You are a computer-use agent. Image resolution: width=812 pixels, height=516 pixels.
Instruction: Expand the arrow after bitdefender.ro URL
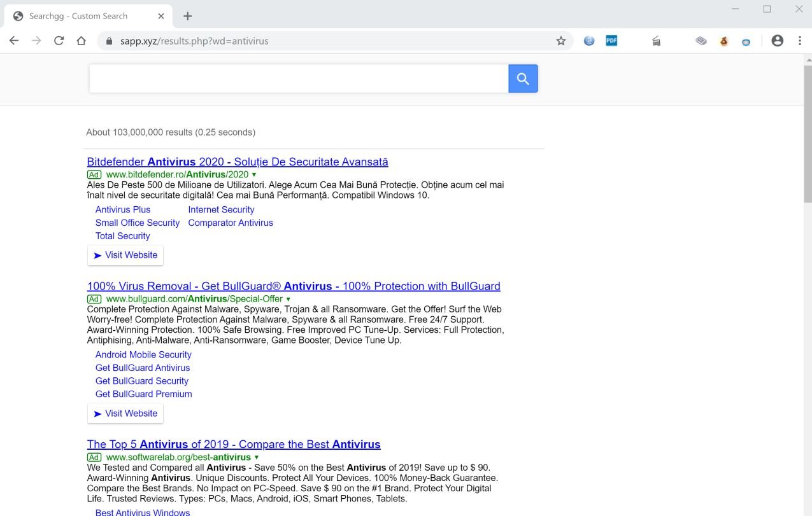click(x=254, y=174)
